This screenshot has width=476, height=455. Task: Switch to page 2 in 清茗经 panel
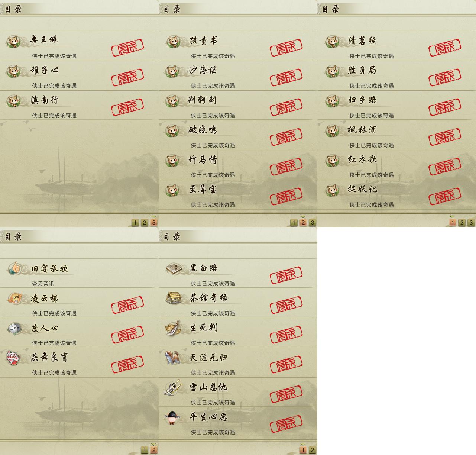[x=462, y=223]
